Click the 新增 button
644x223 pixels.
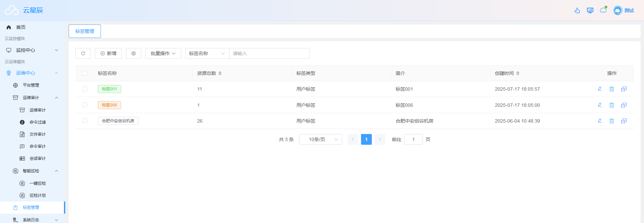[108, 53]
